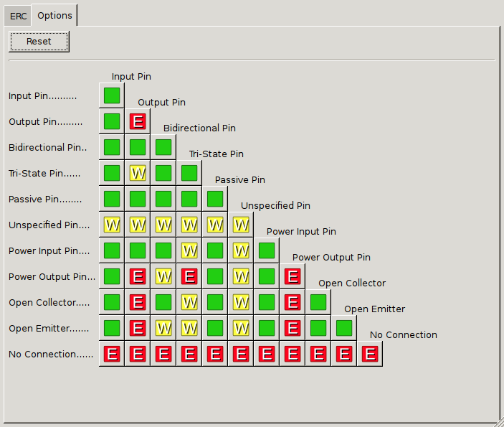The height and width of the screenshot is (427, 504).
Task: Change Bidirectional Pin vs Bidirectional Pin cell
Action: point(163,147)
